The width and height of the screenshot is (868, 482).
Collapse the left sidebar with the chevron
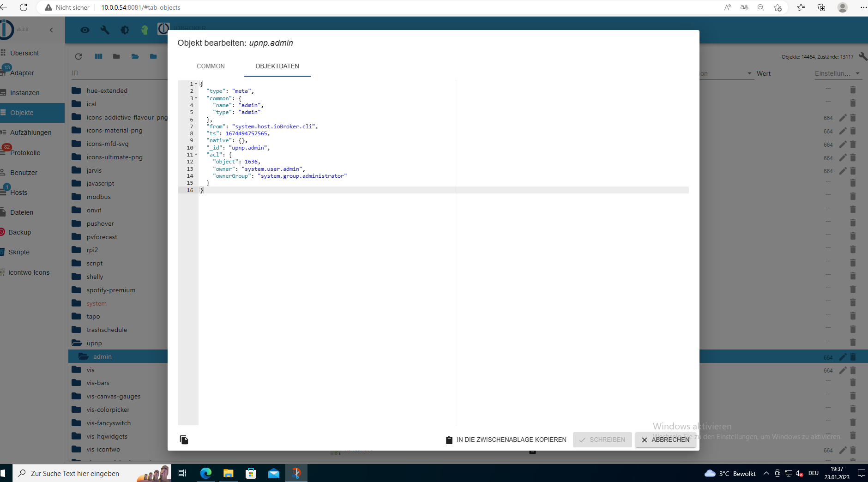51,30
